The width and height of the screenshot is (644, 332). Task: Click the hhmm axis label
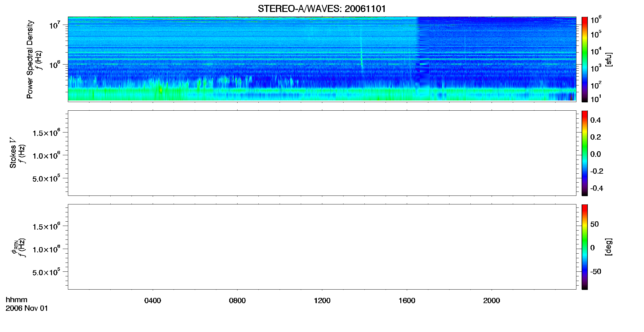(x=17, y=300)
